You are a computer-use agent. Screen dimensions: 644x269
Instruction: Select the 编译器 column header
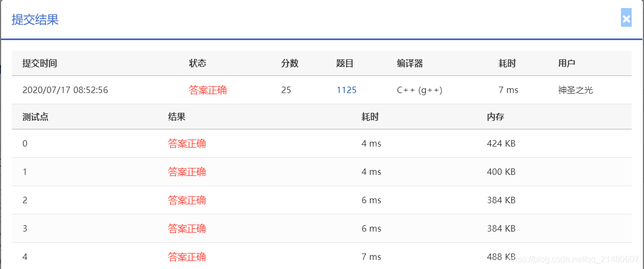tap(410, 63)
